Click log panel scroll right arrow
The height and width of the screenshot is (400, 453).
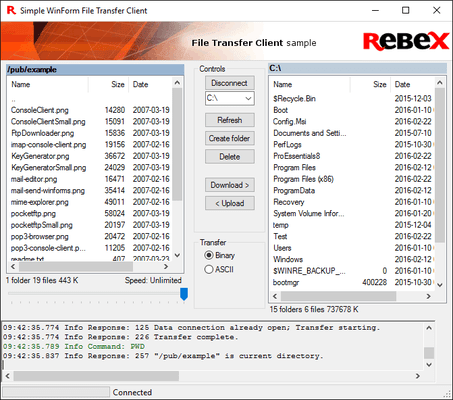(418, 376)
